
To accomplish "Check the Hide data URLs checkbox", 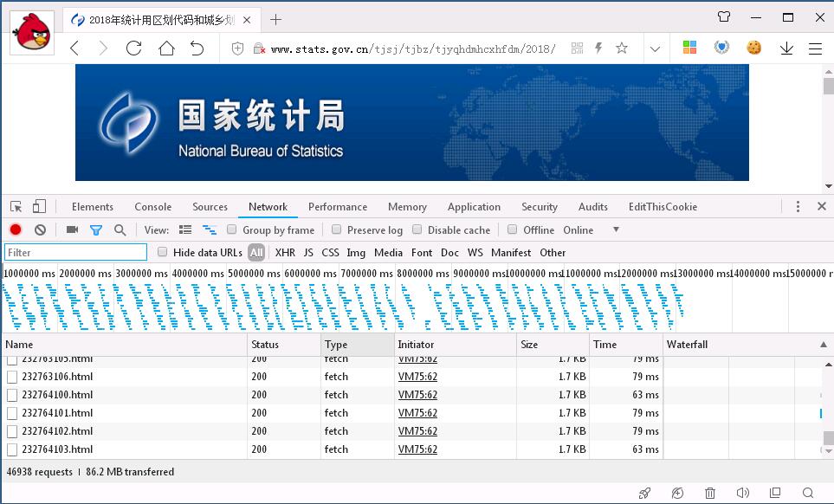I will coord(162,252).
